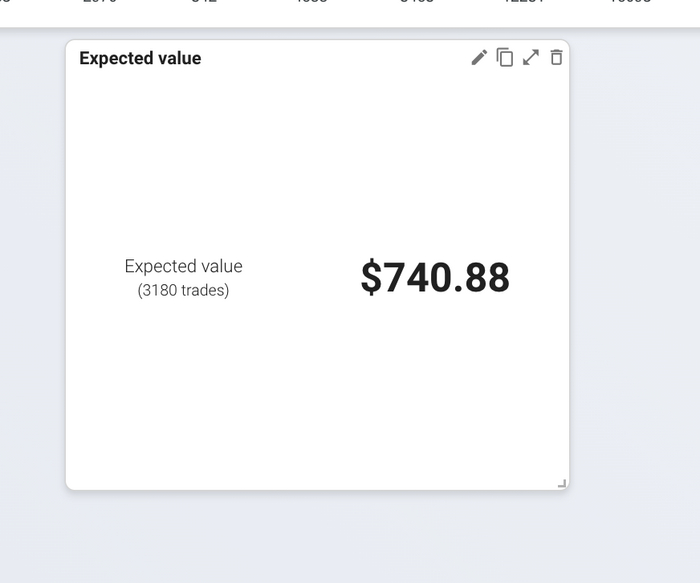This screenshot has height=583, width=700.
Task: Select the bold "Expected value" card title
Action: point(140,58)
